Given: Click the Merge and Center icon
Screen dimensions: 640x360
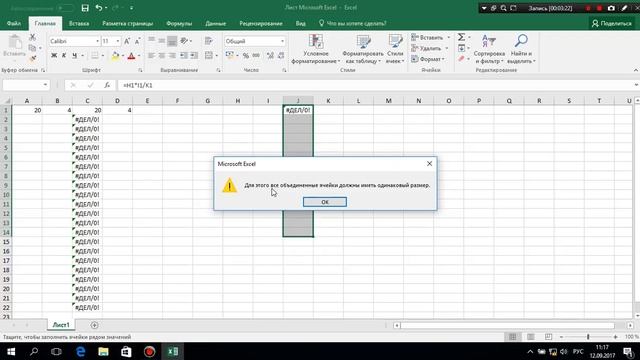Looking at the screenshot, I should click(x=209, y=56).
